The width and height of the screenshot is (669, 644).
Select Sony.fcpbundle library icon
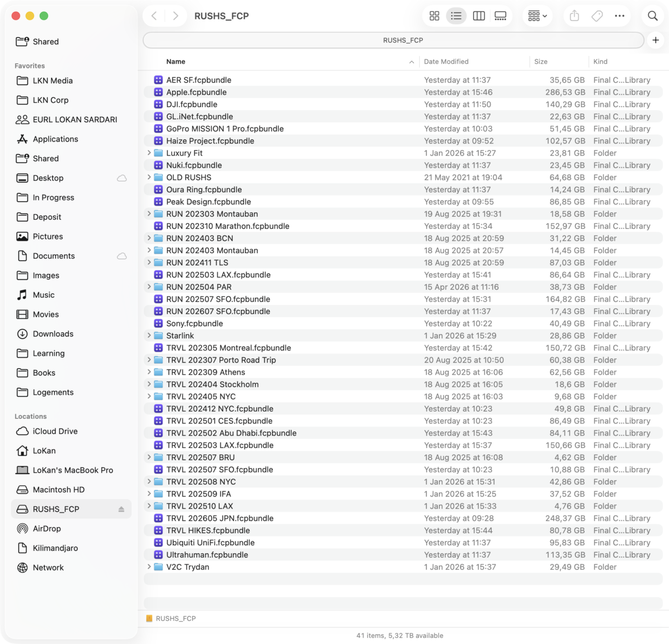[158, 323]
